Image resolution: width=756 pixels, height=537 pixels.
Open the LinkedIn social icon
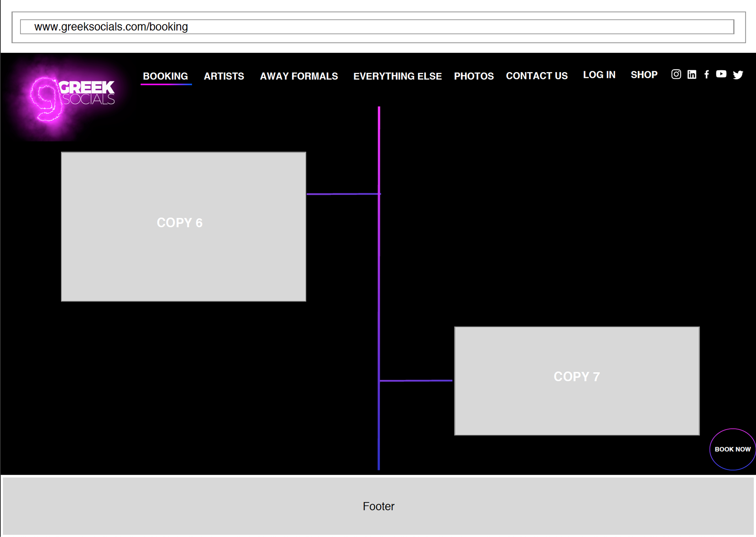(692, 74)
